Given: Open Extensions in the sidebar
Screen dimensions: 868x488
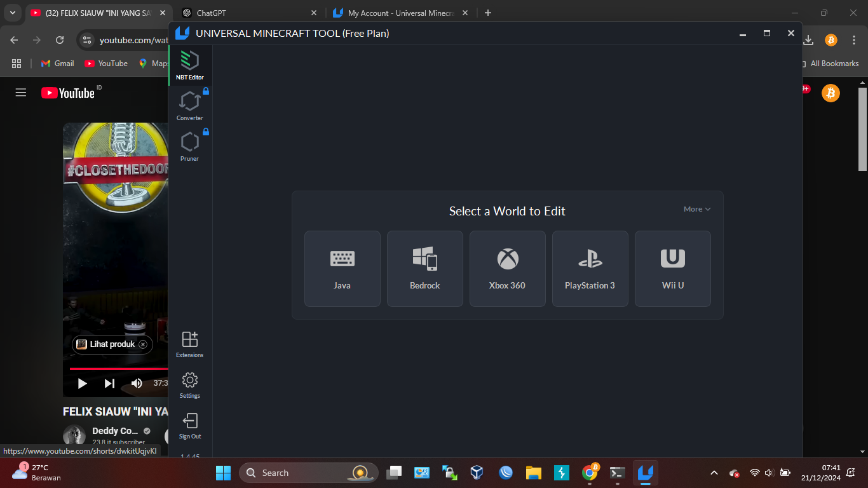Looking at the screenshot, I should tap(190, 344).
